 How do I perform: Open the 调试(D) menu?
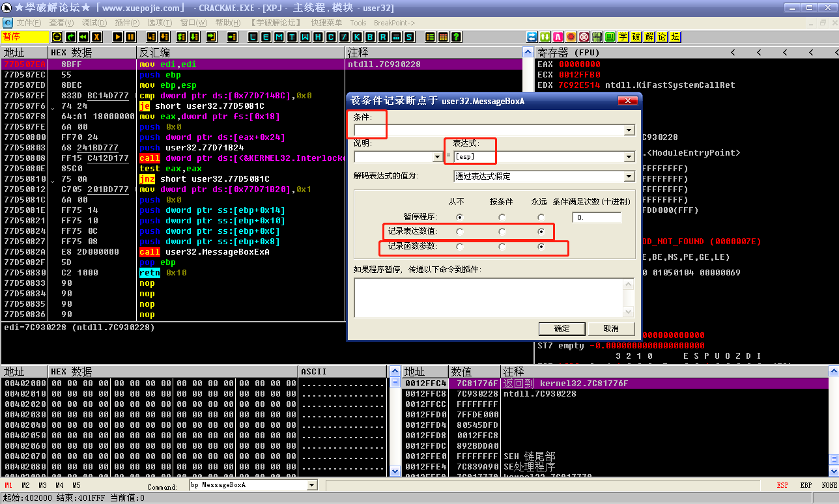click(x=94, y=23)
